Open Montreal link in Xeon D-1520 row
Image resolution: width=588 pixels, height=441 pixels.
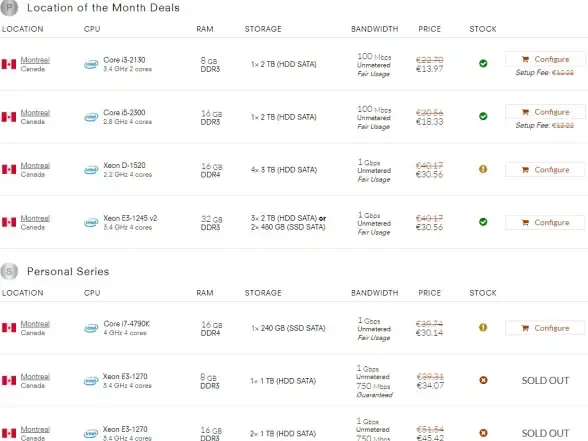pos(35,165)
